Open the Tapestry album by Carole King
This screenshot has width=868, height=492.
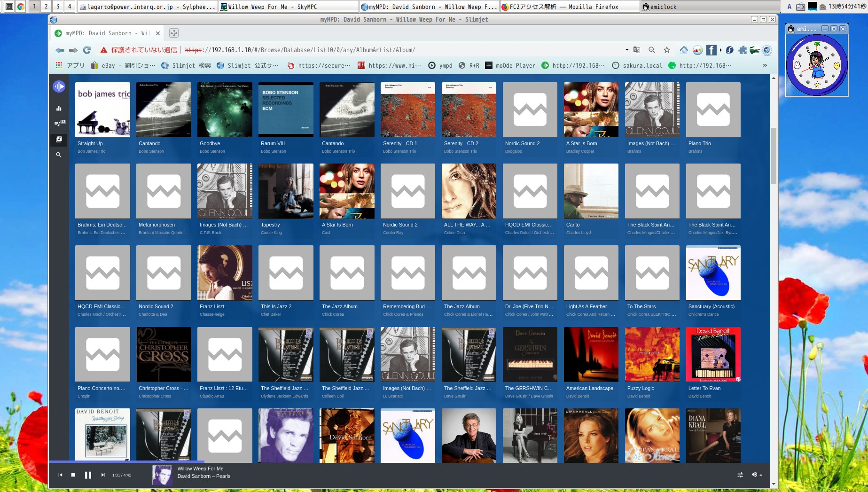click(x=286, y=191)
